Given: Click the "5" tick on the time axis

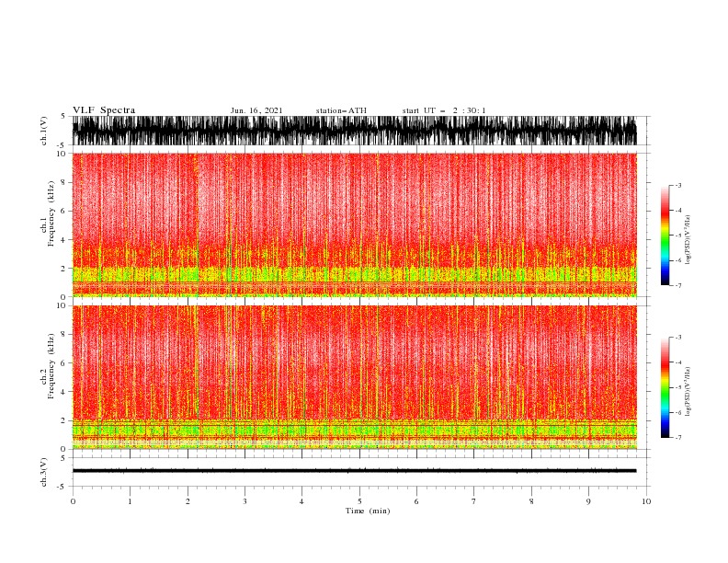Looking at the screenshot, I should [359, 501].
